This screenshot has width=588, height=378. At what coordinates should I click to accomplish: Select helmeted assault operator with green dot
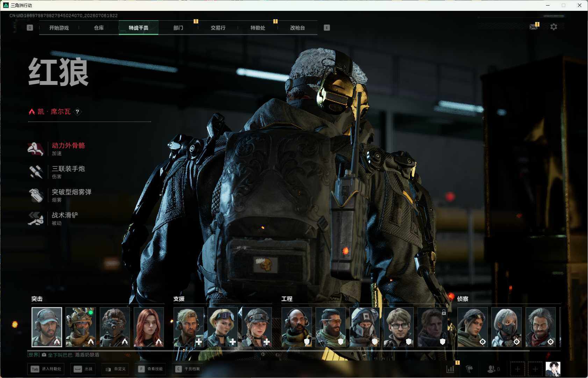pos(81,327)
